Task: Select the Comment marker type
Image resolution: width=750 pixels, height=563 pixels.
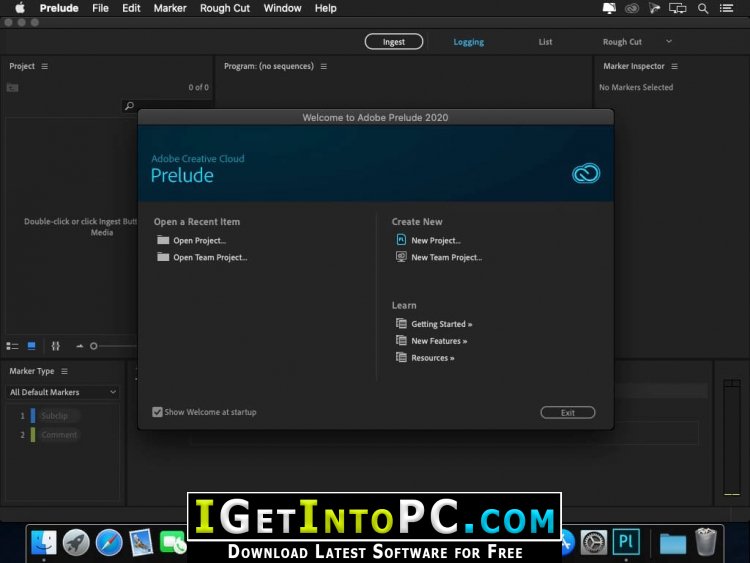Action: (x=59, y=435)
